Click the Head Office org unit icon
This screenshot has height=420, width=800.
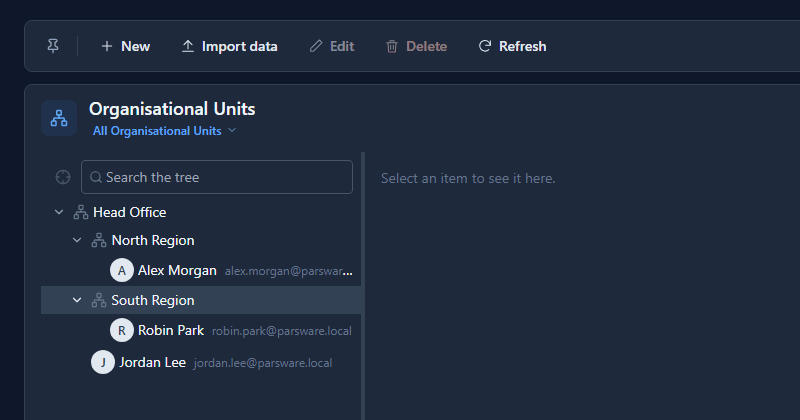click(x=81, y=212)
